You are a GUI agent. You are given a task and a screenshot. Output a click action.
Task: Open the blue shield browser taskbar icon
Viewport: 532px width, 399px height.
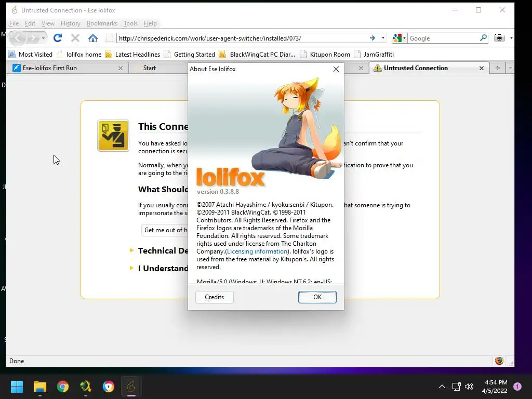[x=108, y=387]
